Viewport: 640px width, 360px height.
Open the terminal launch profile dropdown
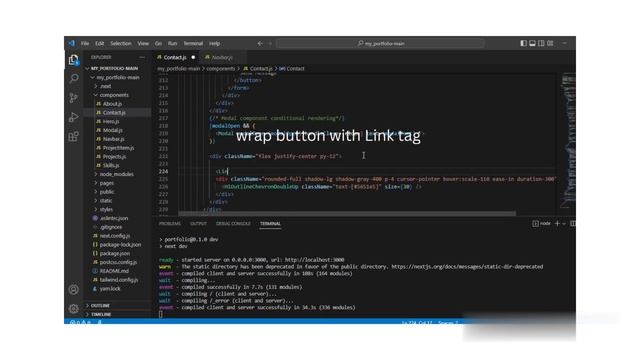click(564, 224)
